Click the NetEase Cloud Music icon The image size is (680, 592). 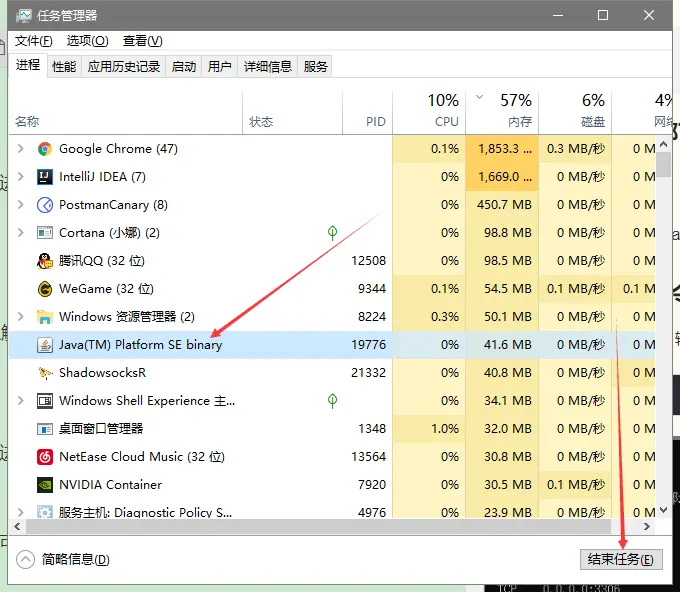(45, 457)
